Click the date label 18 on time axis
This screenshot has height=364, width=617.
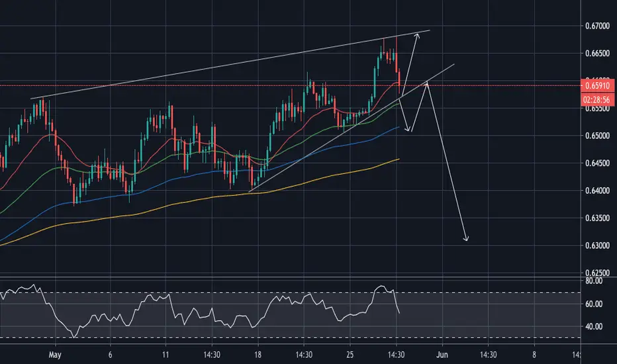click(x=258, y=355)
